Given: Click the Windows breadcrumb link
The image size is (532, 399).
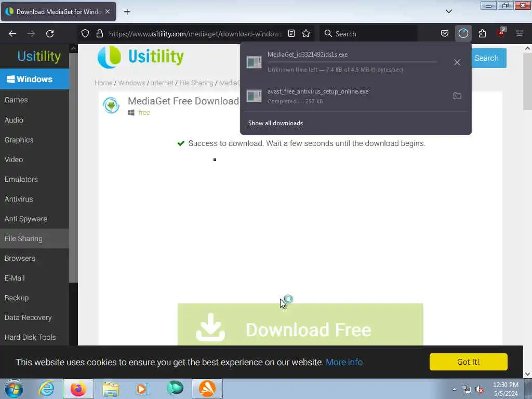Looking at the screenshot, I should pos(131,83).
